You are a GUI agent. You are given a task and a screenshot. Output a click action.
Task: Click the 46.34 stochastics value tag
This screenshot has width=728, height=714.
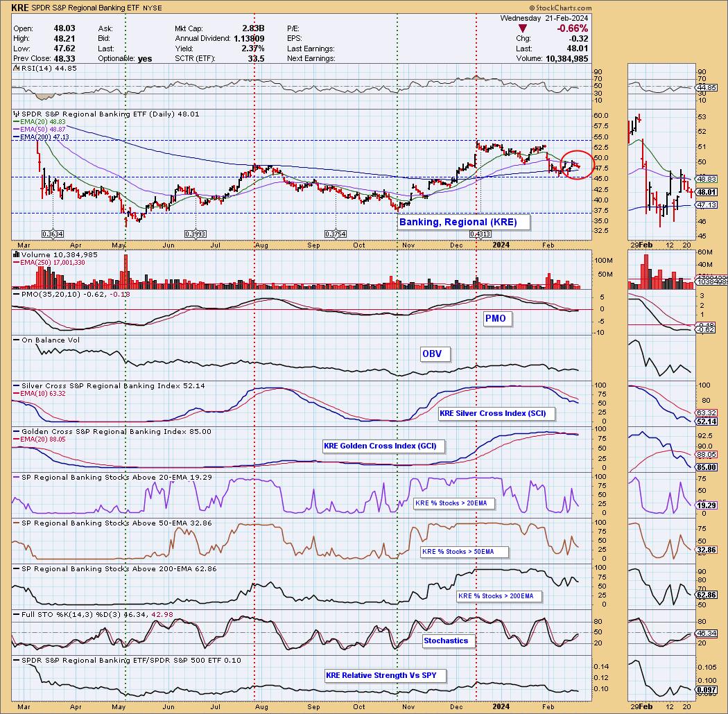(x=707, y=633)
